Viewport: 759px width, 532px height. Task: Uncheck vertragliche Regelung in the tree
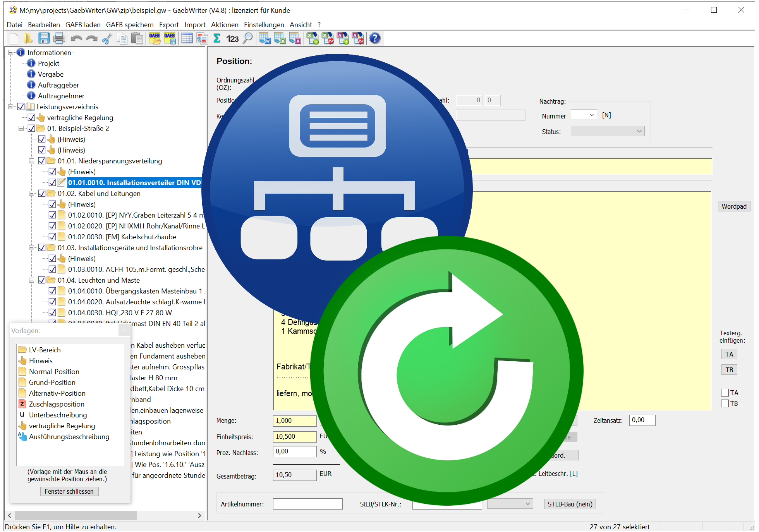(31, 117)
